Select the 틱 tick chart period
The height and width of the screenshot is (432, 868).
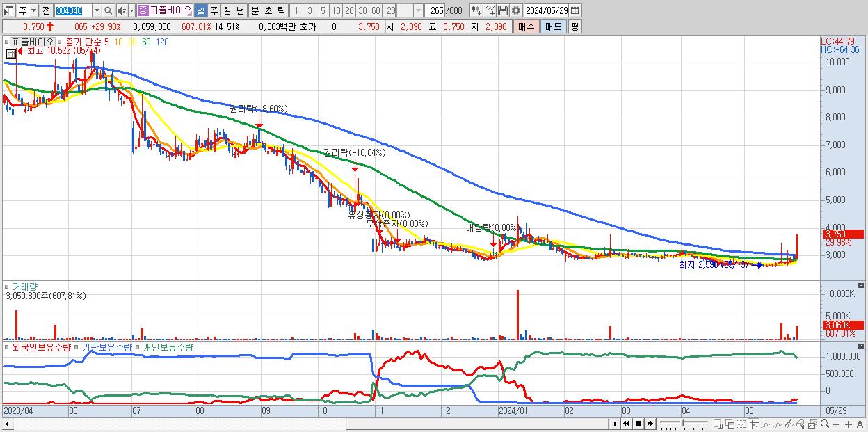pos(281,10)
